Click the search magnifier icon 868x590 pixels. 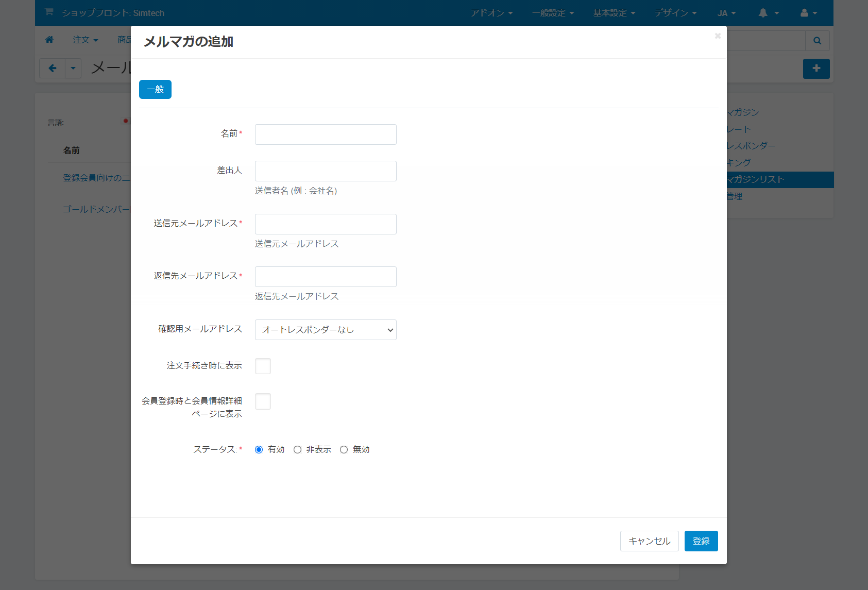pyautogui.click(x=817, y=41)
